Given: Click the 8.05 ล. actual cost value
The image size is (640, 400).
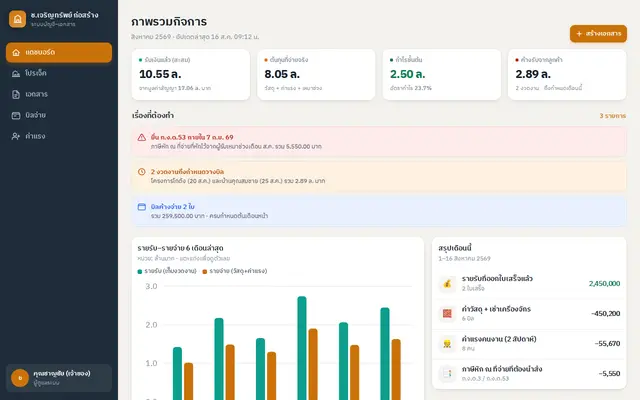Looking at the screenshot, I should [282, 74].
